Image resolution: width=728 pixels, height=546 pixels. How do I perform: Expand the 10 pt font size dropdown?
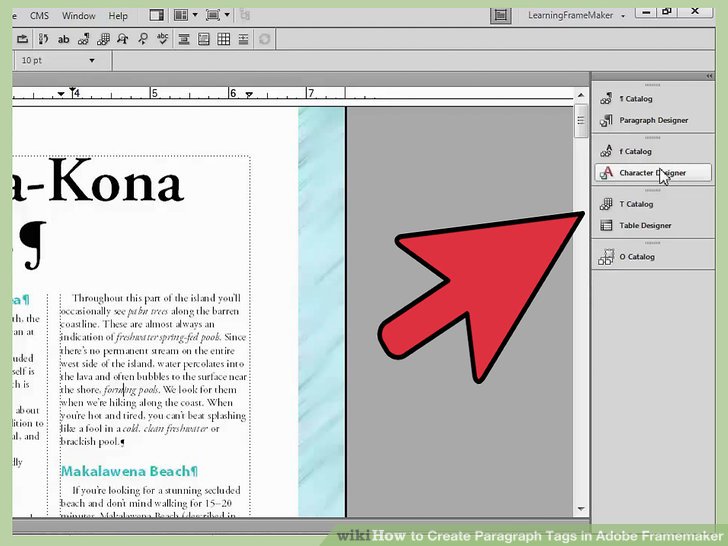[92, 60]
